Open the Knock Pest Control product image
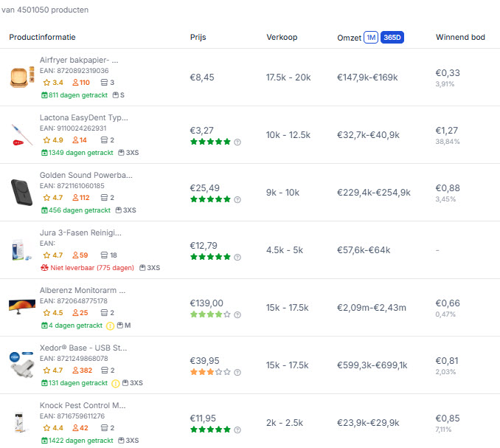The image size is (500, 448). [x=20, y=422]
